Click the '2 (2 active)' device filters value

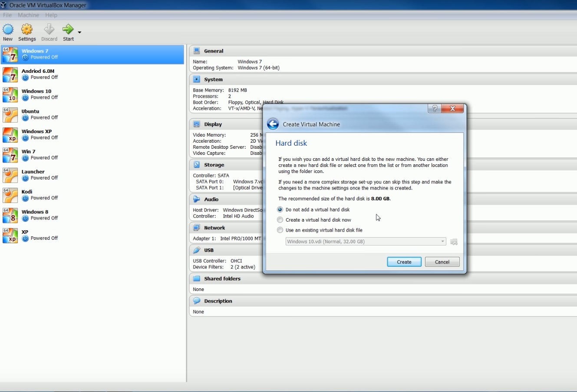tap(243, 267)
